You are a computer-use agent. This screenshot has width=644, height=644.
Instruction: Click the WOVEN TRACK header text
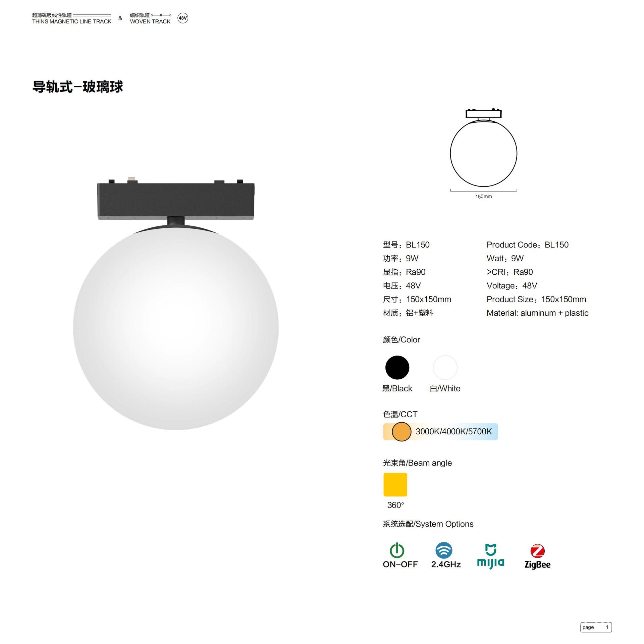pyautogui.click(x=150, y=21)
